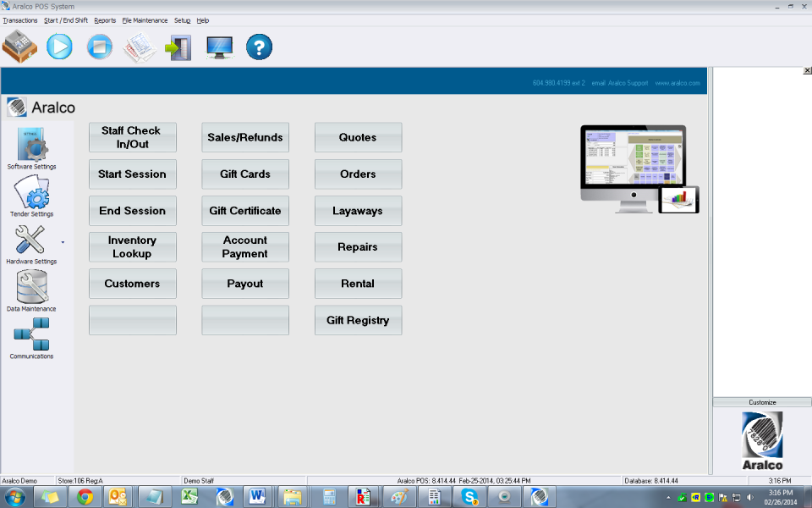Click the blue Play icon on the toolbar

[59, 47]
